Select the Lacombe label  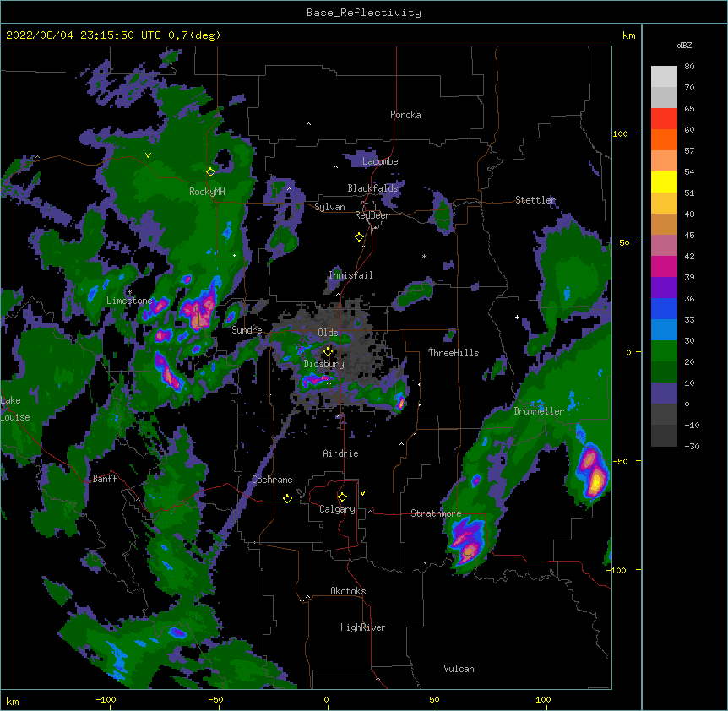click(x=380, y=161)
